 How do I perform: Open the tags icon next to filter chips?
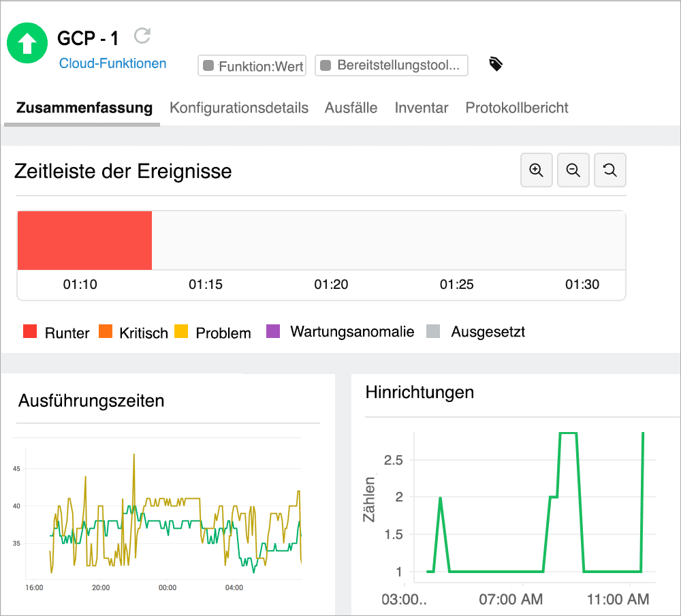tap(496, 63)
